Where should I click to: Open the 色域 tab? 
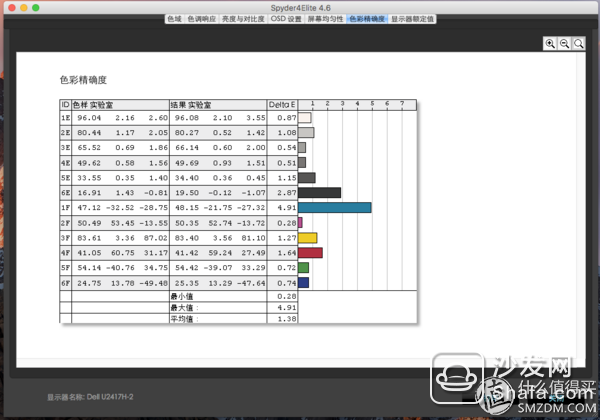[174, 18]
